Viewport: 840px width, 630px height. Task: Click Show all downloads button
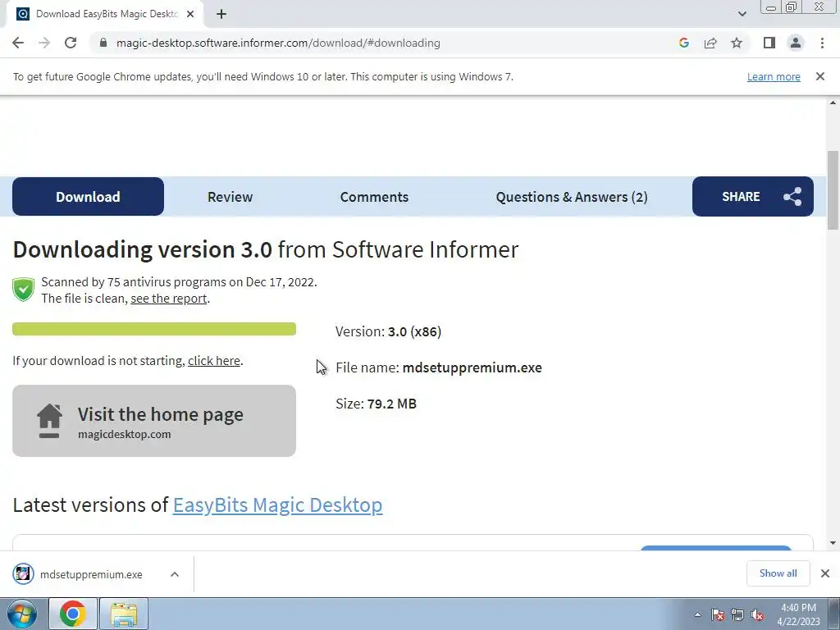pyautogui.click(x=778, y=573)
